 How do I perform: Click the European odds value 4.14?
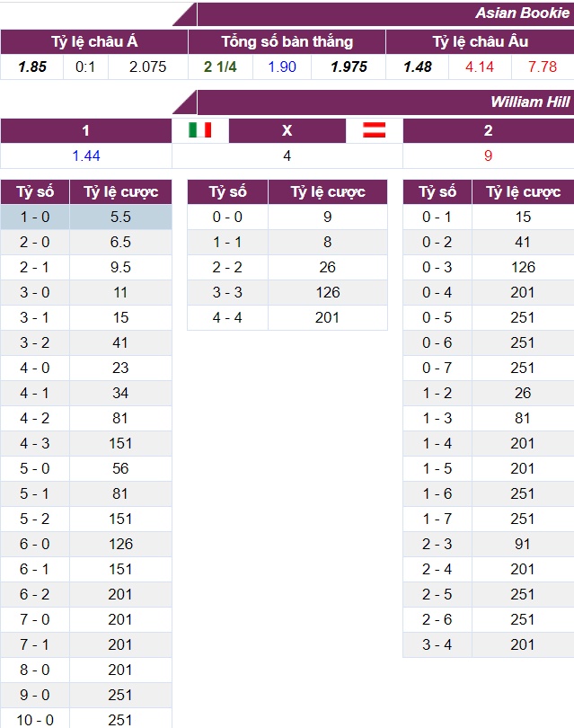(480, 67)
